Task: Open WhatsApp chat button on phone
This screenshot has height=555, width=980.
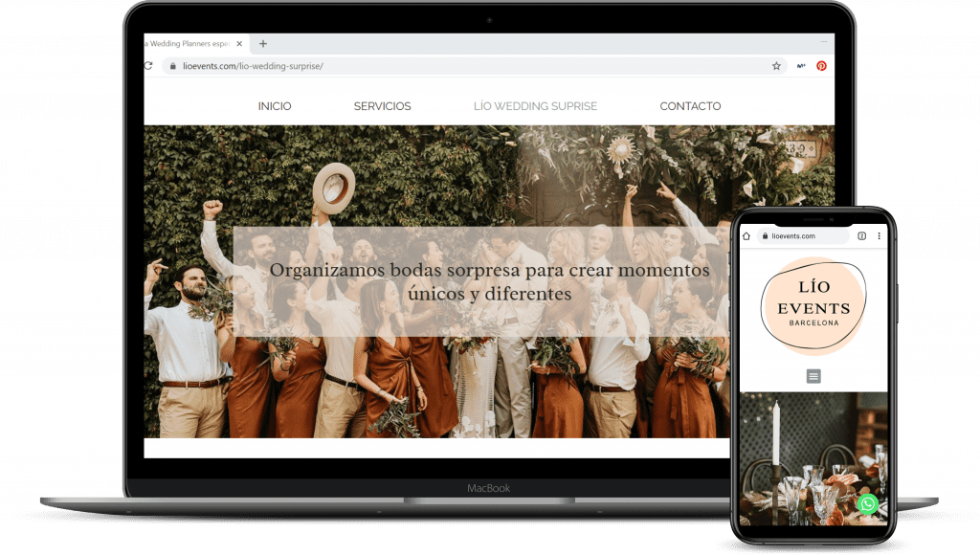Action: click(868, 503)
